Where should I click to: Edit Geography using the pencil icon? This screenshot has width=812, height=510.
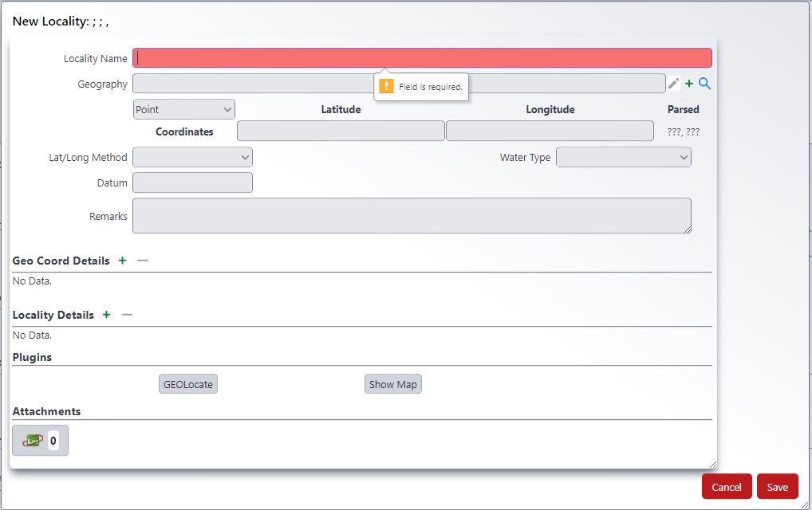click(x=672, y=83)
